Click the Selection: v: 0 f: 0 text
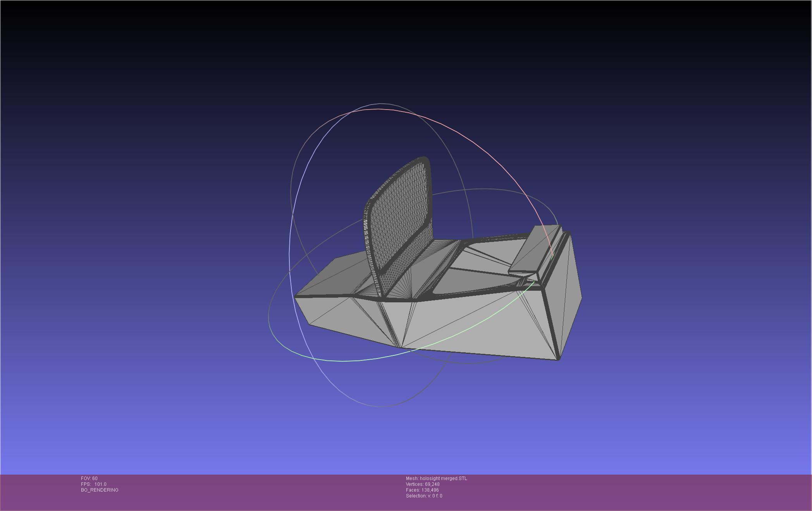 tap(424, 496)
